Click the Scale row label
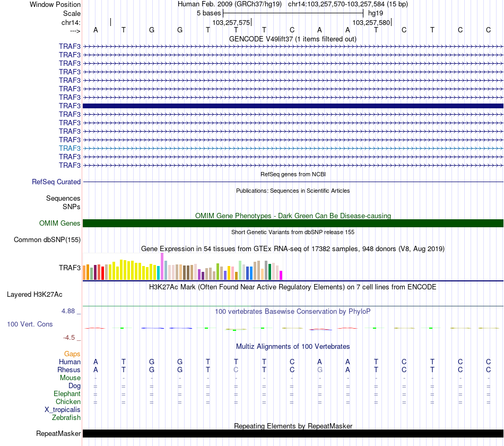The height and width of the screenshot is (446, 504). point(72,13)
